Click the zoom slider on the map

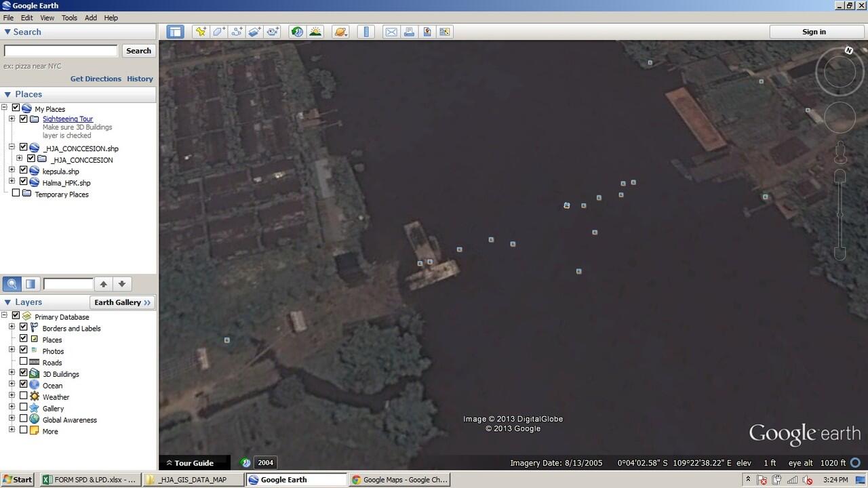840,214
